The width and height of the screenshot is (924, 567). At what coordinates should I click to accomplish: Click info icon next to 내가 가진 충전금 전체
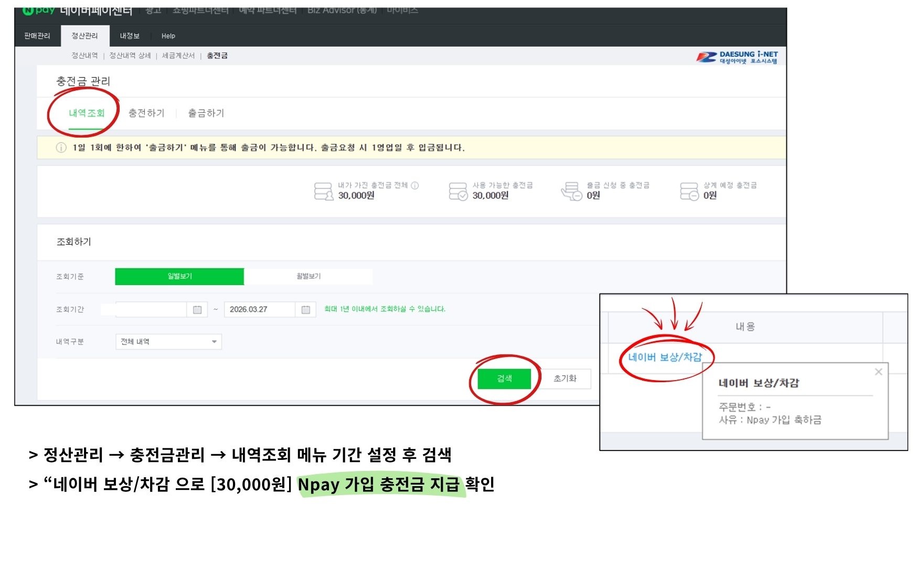[x=415, y=185]
